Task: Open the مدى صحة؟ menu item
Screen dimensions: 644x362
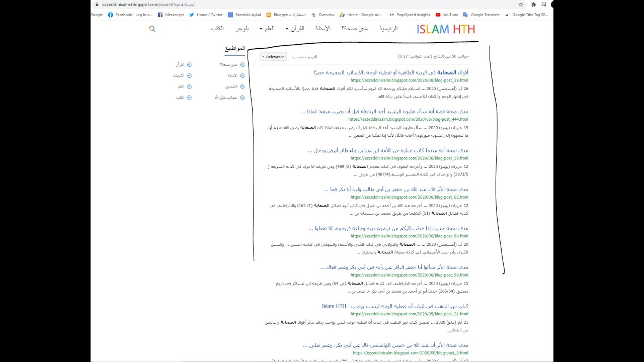Action: [355, 29]
